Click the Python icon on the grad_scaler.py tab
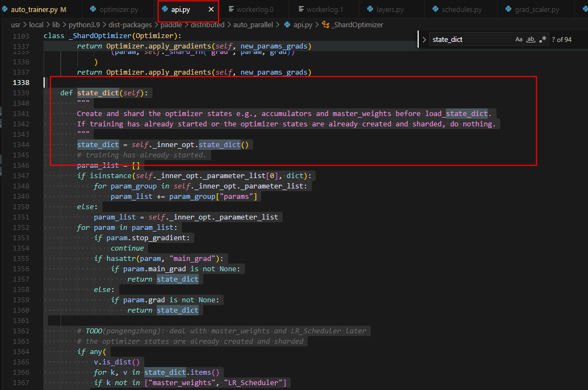Image resolution: width=588 pixels, height=390 pixels. click(x=508, y=9)
